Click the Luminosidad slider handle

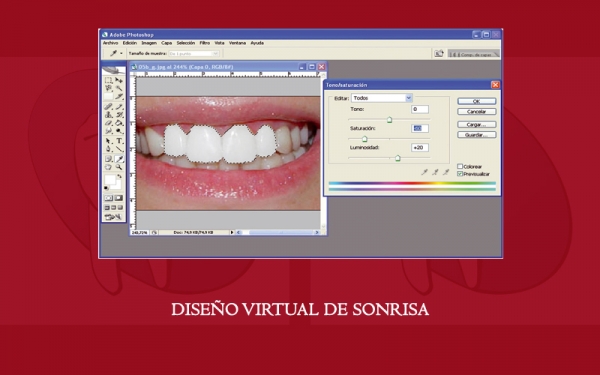coord(398,158)
